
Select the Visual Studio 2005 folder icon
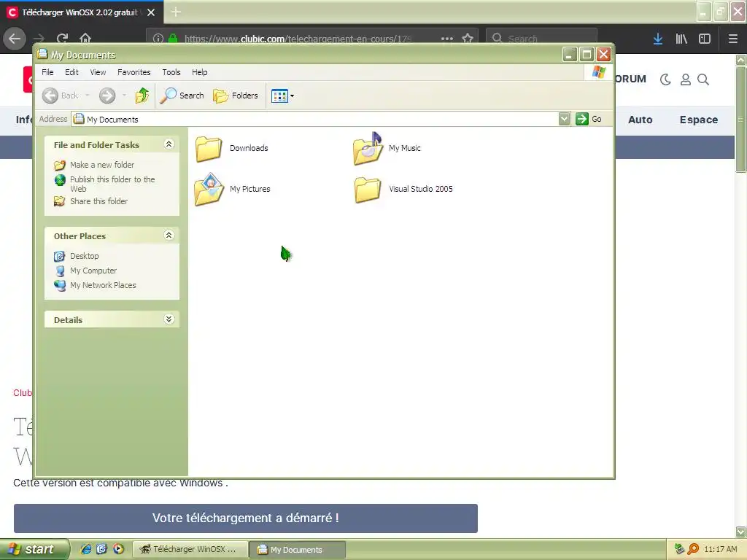(368, 190)
